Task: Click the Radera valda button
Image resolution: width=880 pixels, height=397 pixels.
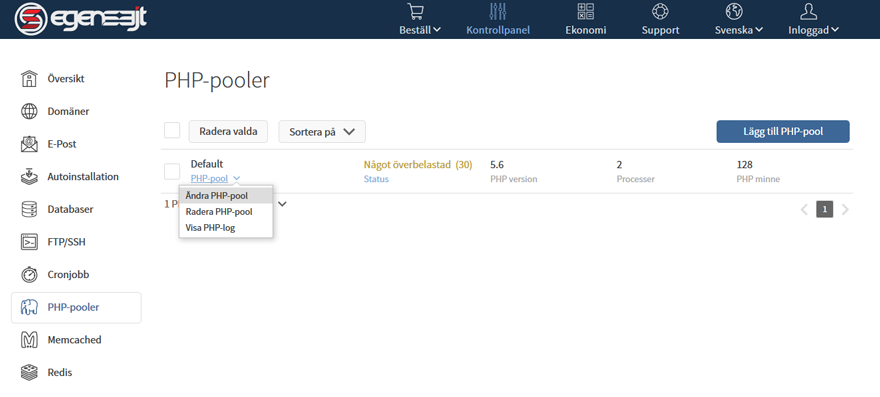Action: [x=228, y=131]
